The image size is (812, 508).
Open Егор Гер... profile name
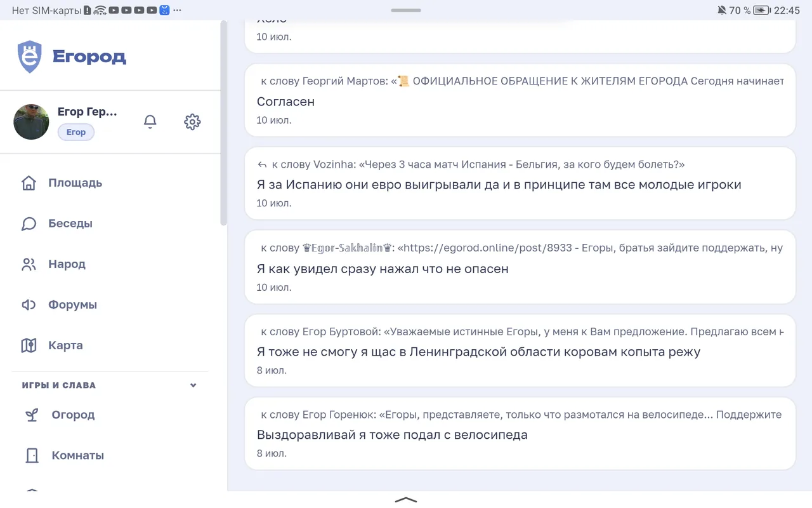[87, 112]
